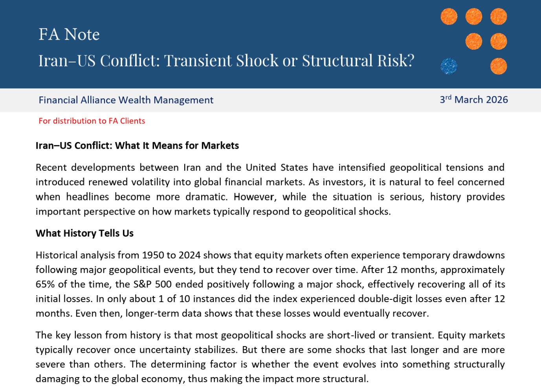The width and height of the screenshot is (541, 392).
Task: Click the middle-row right orange logo dot
Action: 498,41
